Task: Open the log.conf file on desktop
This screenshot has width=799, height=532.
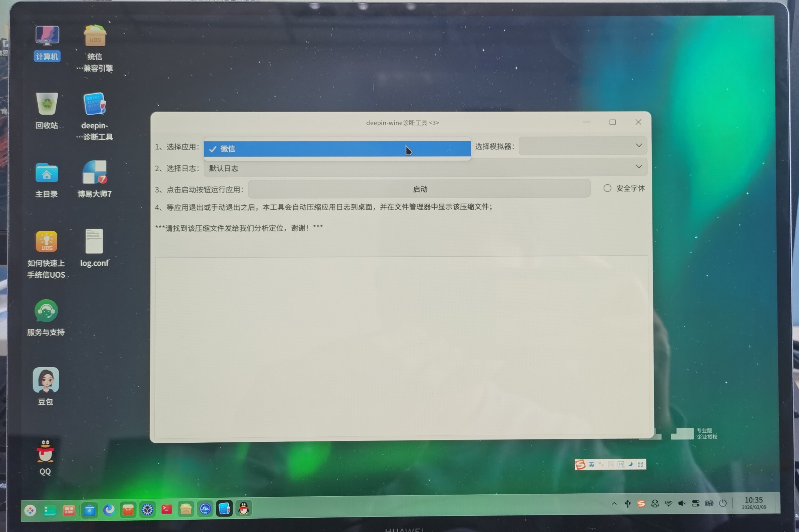Action: [94, 242]
